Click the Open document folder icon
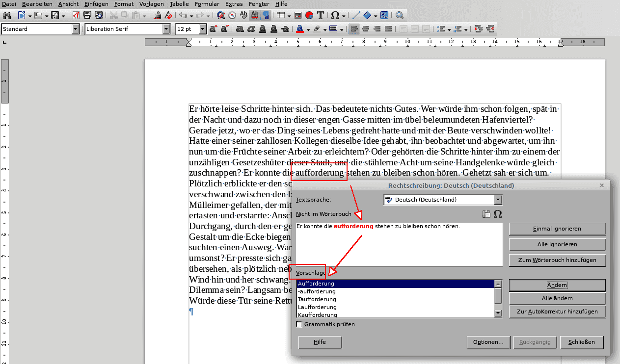 point(38,15)
